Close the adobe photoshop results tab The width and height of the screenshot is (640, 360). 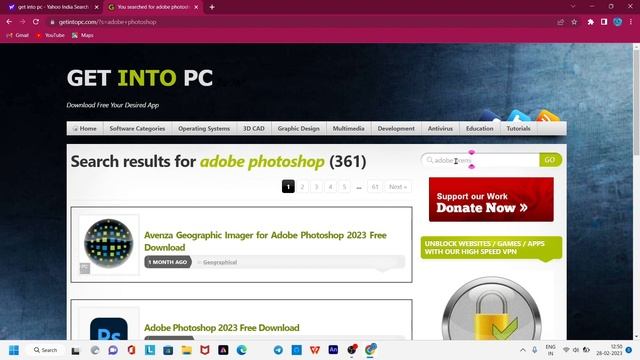(x=196, y=7)
